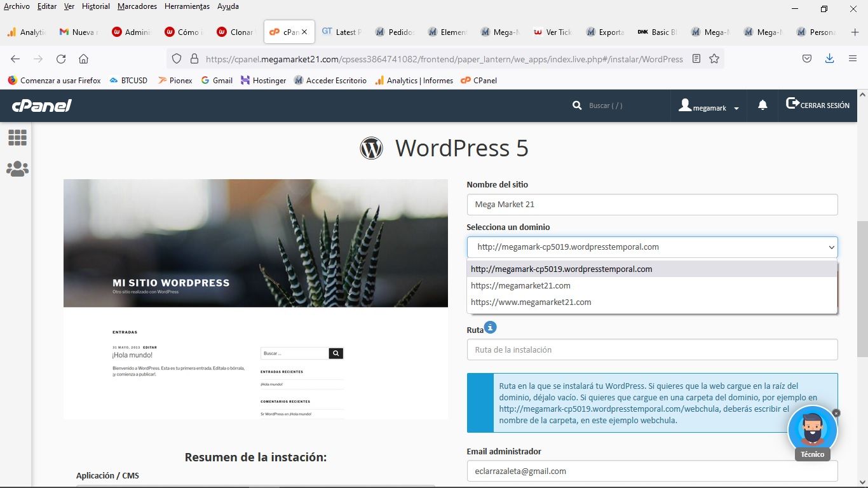The width and height of the screenshot is (868, 488).
Task: Click the Ruta info icon
Action: pos(490,328)
